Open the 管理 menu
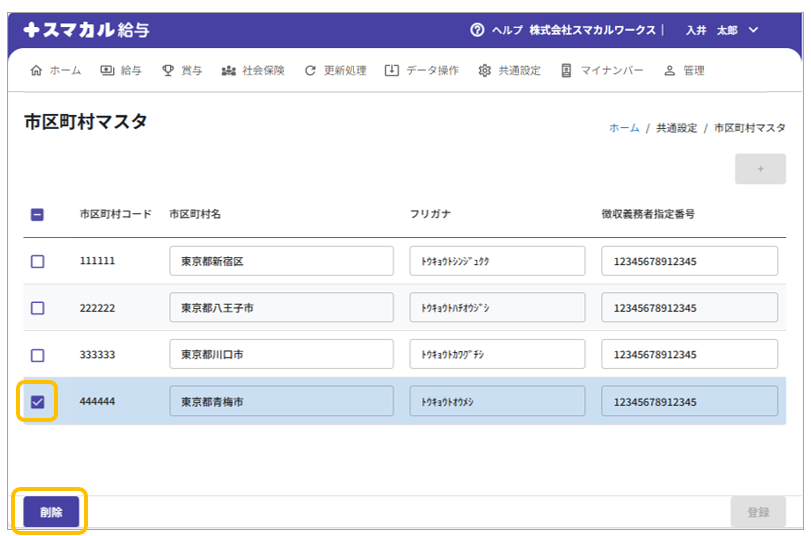811x536 pixels. click(x=684, y=71)
